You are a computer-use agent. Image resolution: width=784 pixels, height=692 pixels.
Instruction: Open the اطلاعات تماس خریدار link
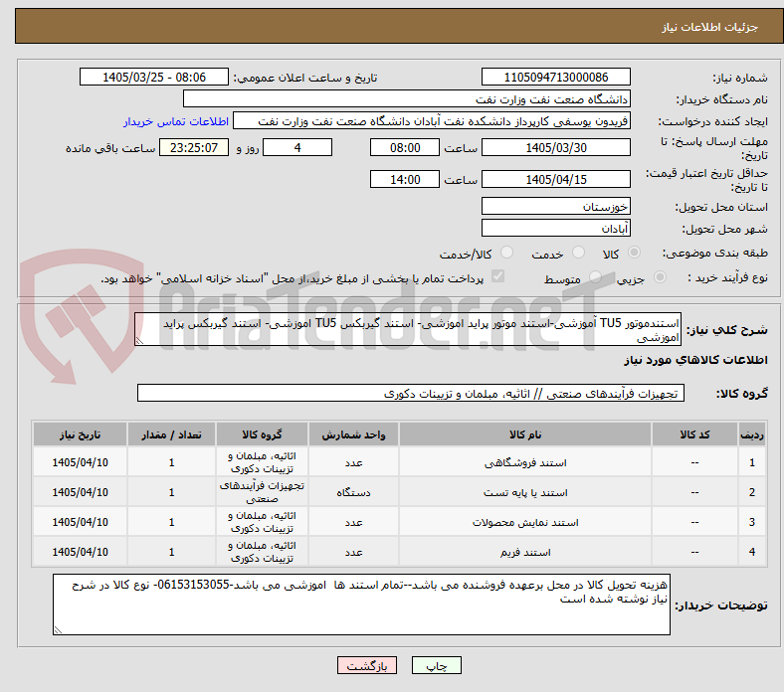point(176,121)
